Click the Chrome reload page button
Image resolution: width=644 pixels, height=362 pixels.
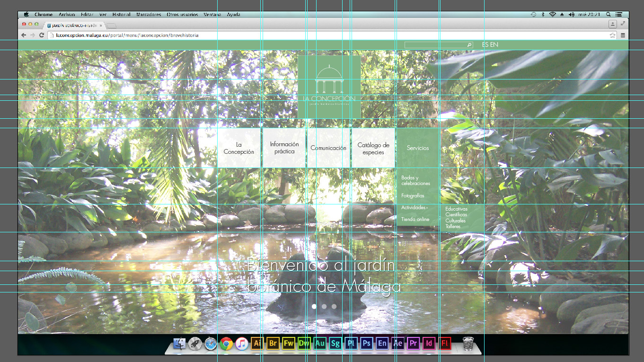pos(42,35)
